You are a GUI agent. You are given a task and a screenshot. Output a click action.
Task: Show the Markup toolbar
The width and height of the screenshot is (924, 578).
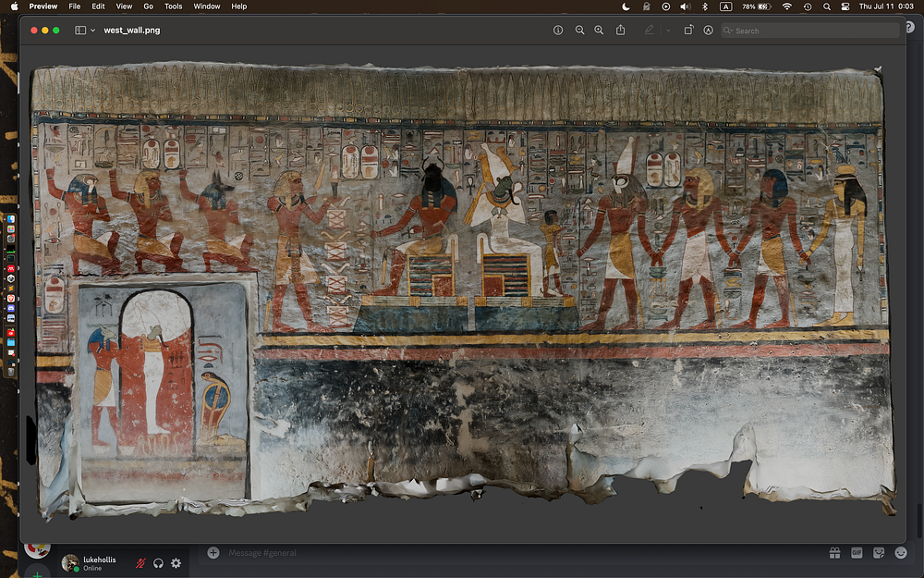[x=709, y=31]
